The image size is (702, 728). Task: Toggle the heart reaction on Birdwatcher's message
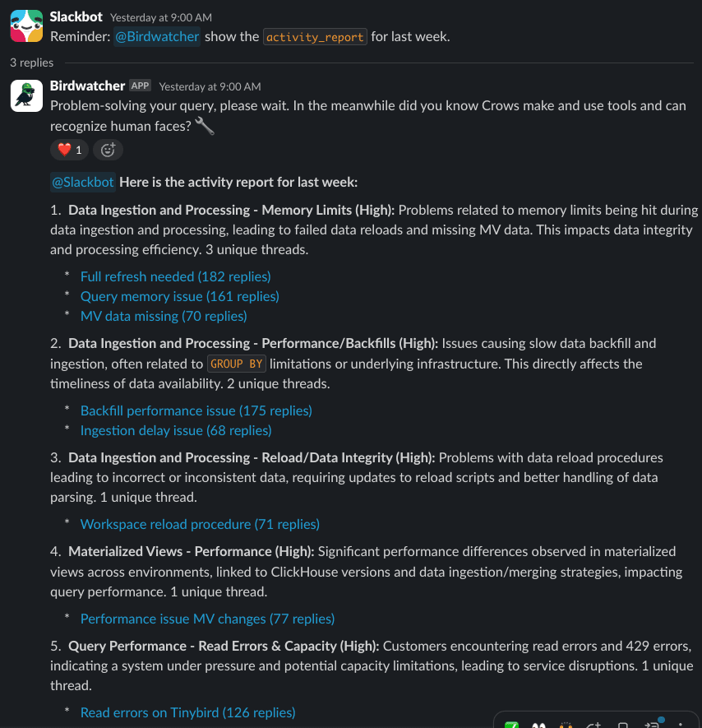click(x=69, y=150)
